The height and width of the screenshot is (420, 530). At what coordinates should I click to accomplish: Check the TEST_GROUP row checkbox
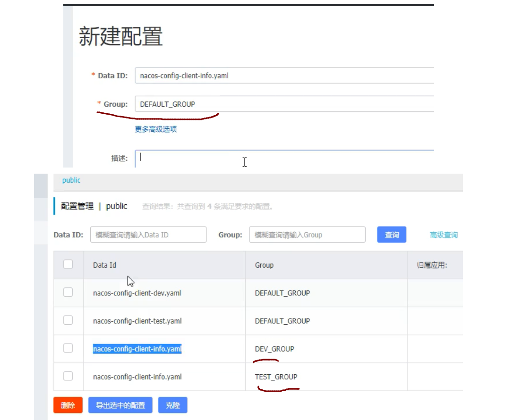click(68, 376)
